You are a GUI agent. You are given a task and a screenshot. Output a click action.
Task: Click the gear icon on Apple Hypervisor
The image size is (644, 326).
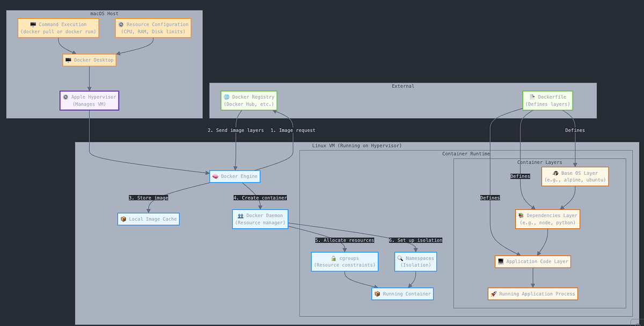click(x=65, y=97)
